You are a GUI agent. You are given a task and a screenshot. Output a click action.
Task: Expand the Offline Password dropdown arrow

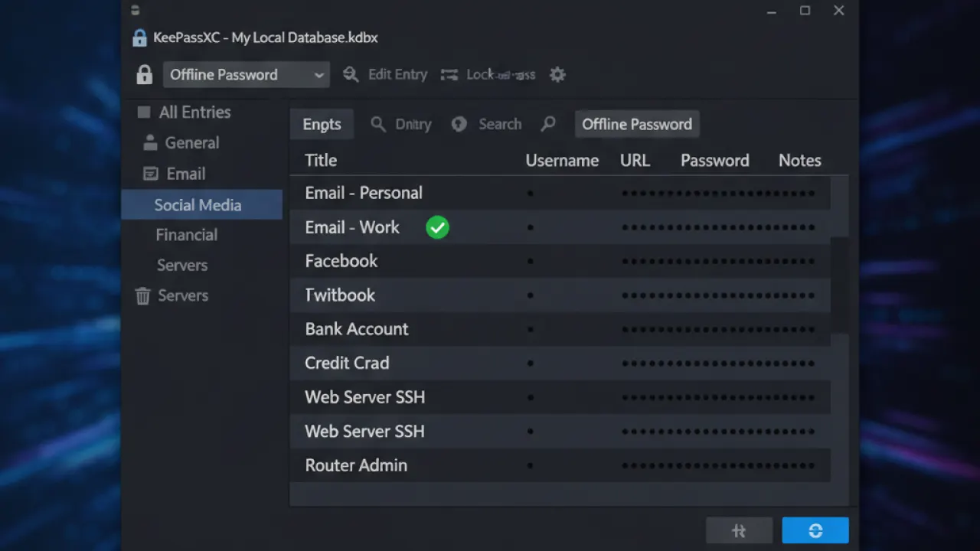[318, 75]
